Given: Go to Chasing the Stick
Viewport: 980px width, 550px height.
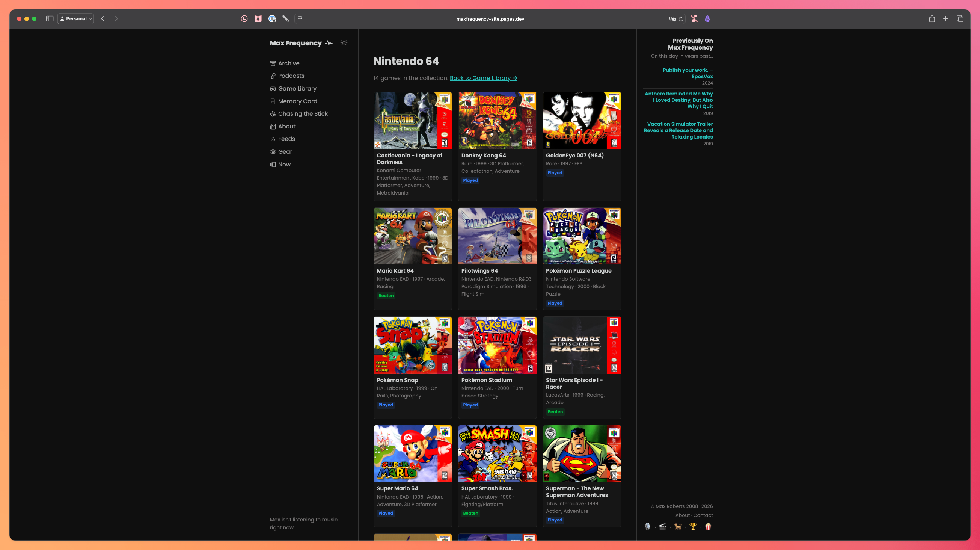Looking at the screenshot, I should pos(303,113).
